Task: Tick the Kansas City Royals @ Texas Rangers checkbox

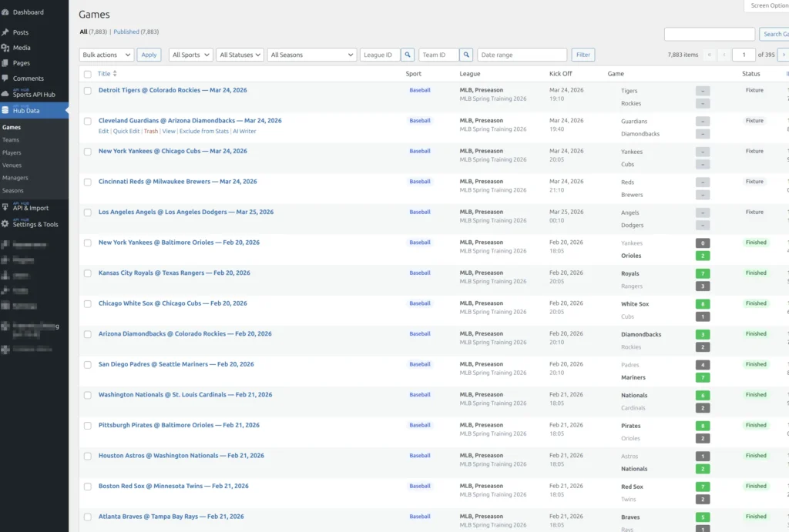Action: [88, 273]
